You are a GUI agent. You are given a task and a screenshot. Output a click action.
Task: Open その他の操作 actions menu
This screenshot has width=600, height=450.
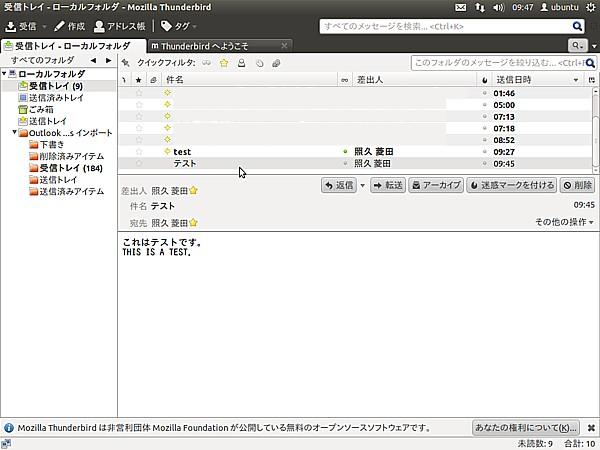click(x=564, y=222)
